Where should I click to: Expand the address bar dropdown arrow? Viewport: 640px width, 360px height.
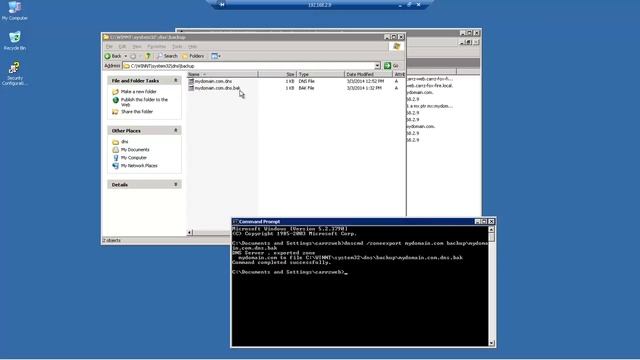pyautogui.click(x=377, y=66)
